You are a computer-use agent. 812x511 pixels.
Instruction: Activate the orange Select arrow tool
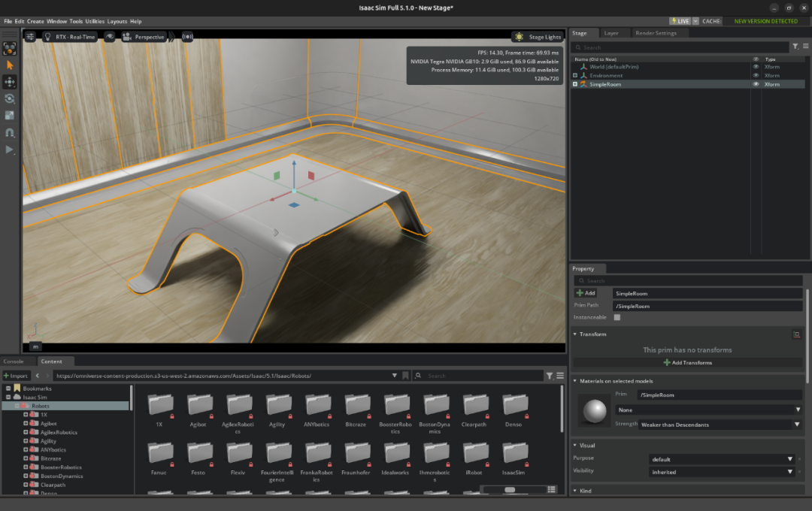9,65
